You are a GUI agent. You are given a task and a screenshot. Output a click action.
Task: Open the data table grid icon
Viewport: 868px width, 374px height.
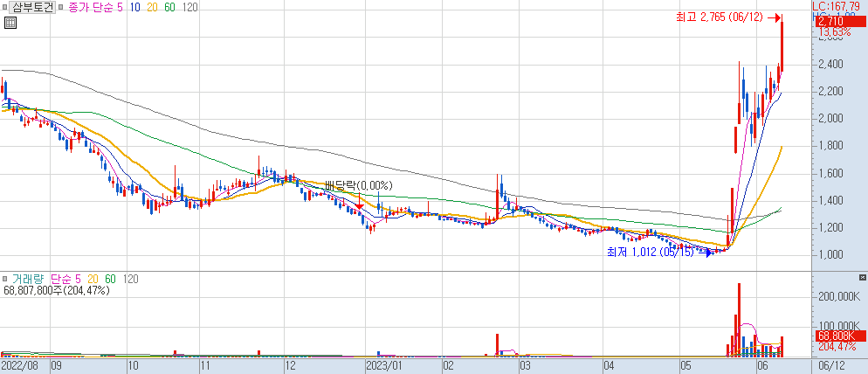pyautogui.click(x=10, y=23)
